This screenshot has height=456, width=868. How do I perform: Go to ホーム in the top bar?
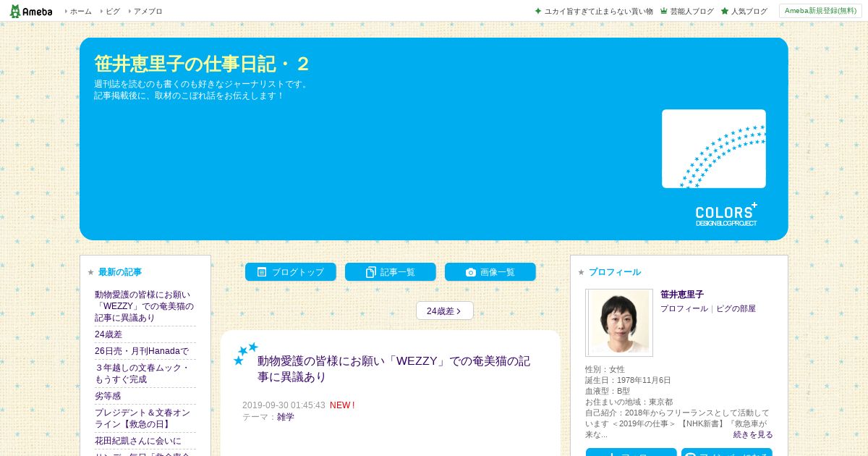[80, 12]
